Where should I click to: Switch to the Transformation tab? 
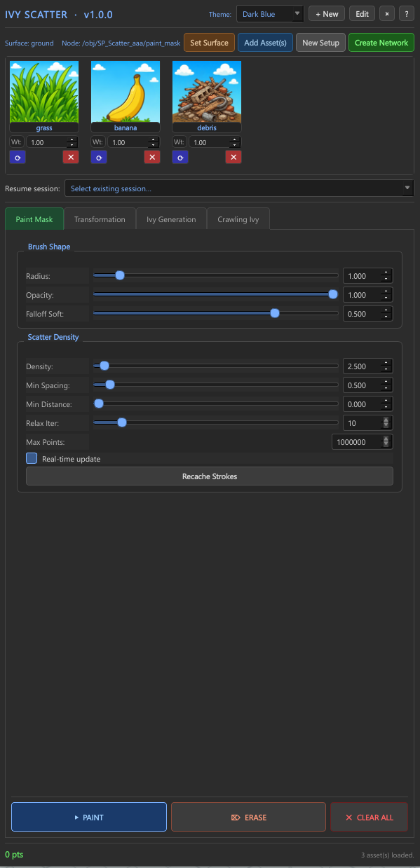(x=100, y=219)
